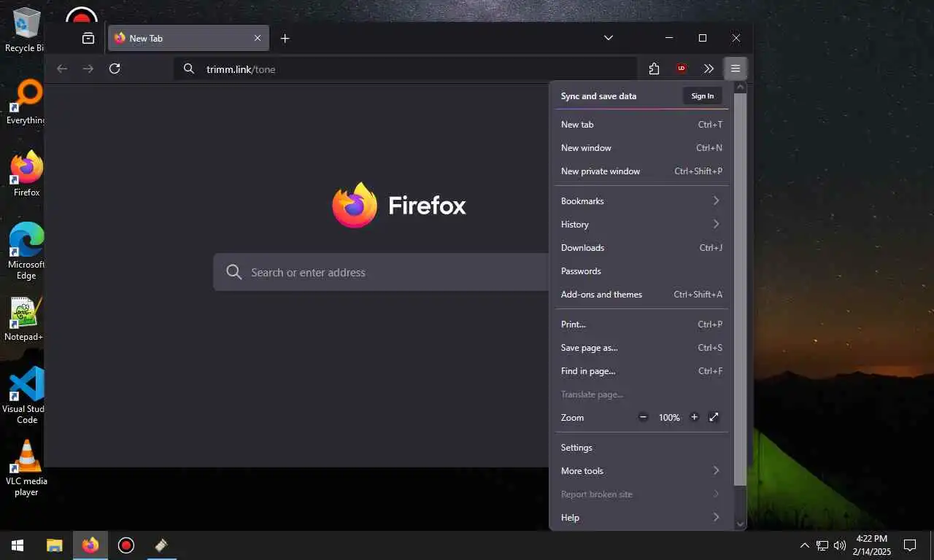Click the Firefox logo on new tab page
This screenshot has width=934, height=560.
click(x=355, y=205)
